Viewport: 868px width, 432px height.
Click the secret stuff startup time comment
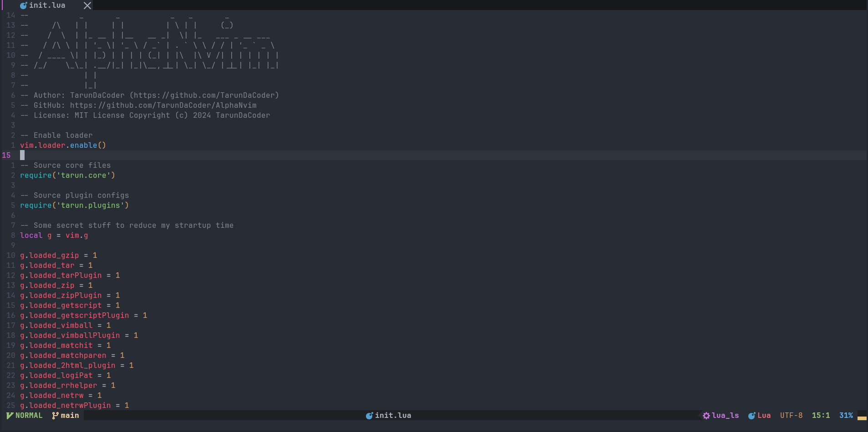click(127, 226)
